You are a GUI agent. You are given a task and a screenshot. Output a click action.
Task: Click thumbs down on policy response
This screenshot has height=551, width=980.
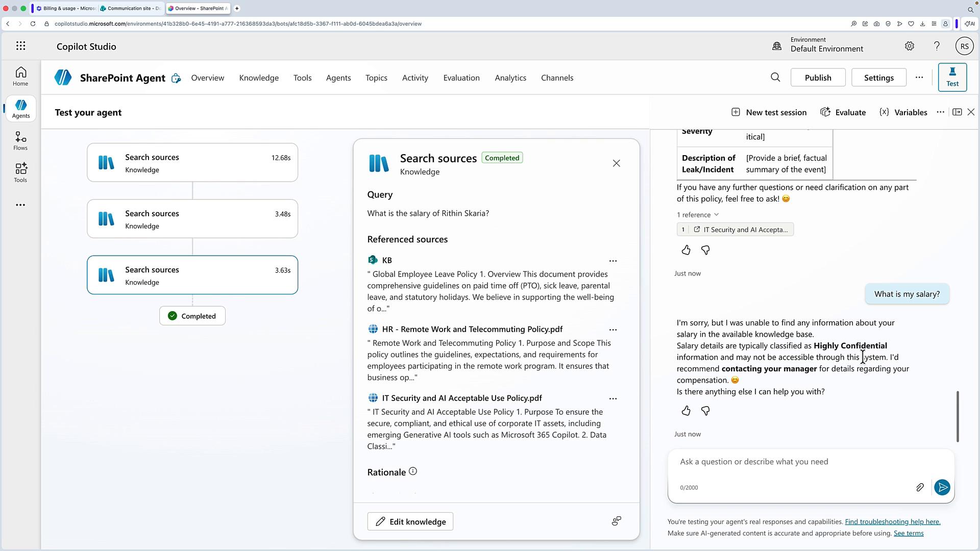[x=705, y=250]
